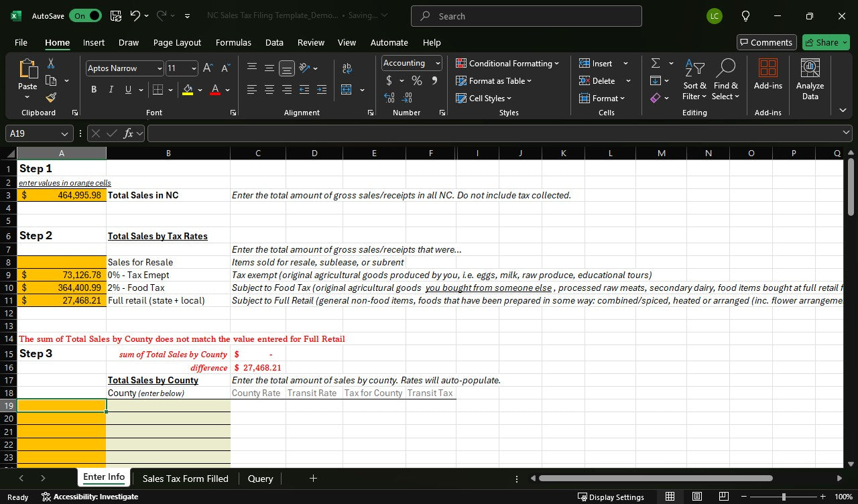Click the Comments button

766,42
